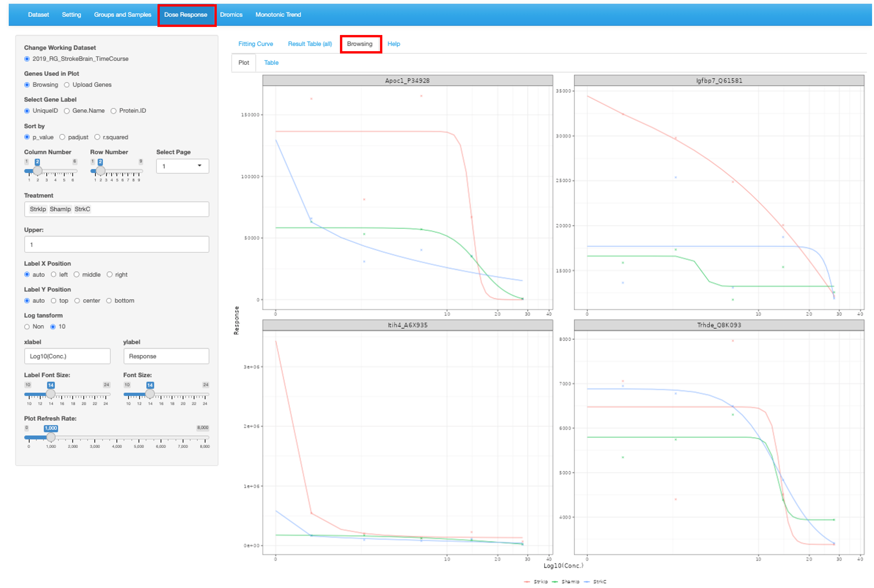Sort by r.squared
The width and height of the screenshot is (874, 588).
[x=97, y=137]
